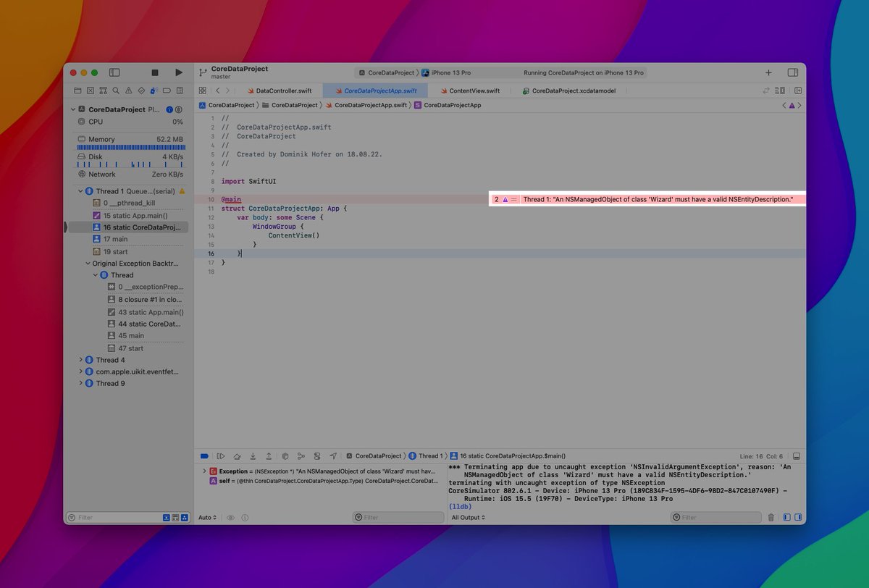Expand Thread 4 in debug navigator
The width and height of the screenshot is (869, 588).
click(x=81, y=360)
